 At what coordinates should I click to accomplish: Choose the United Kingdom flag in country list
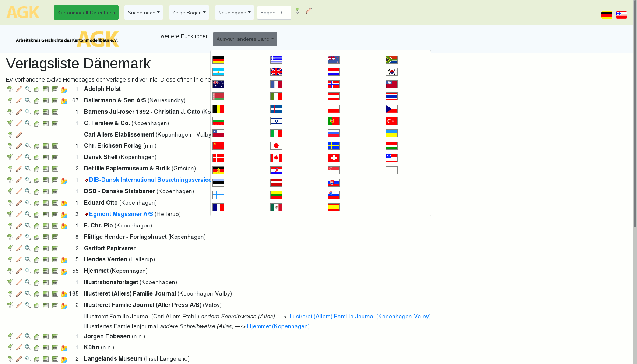click(276, 72)
